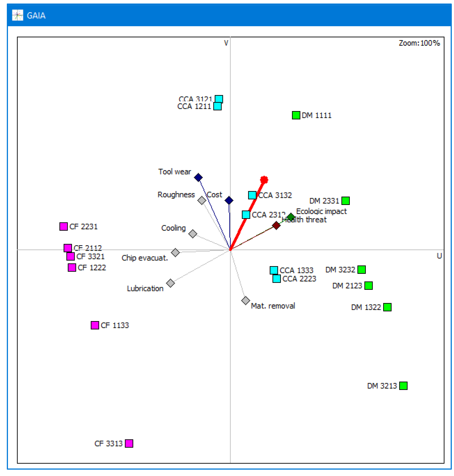Click the Lubrication gray diamond marker
The image size is (454, 476).
[170, 283]
